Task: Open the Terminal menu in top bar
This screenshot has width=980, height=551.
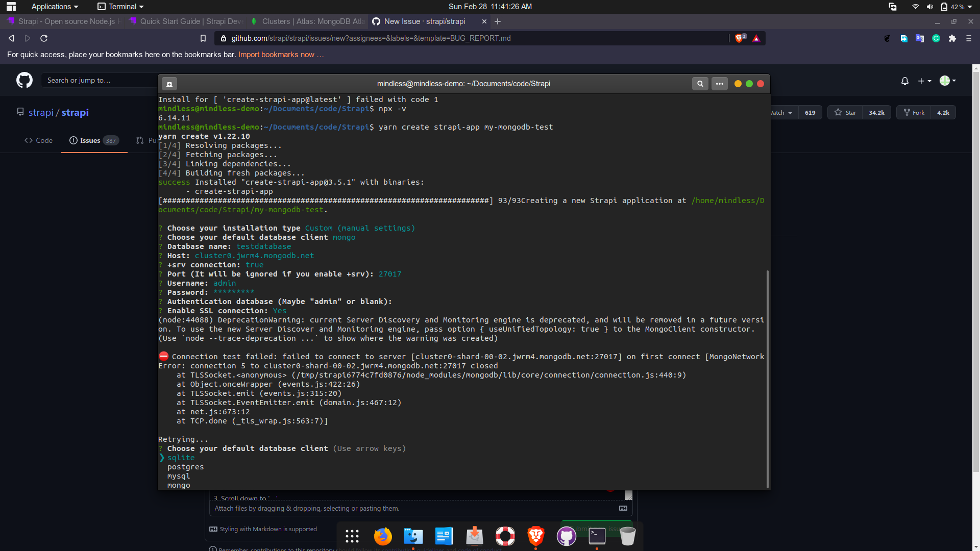Action: click(x=120, y=7)
